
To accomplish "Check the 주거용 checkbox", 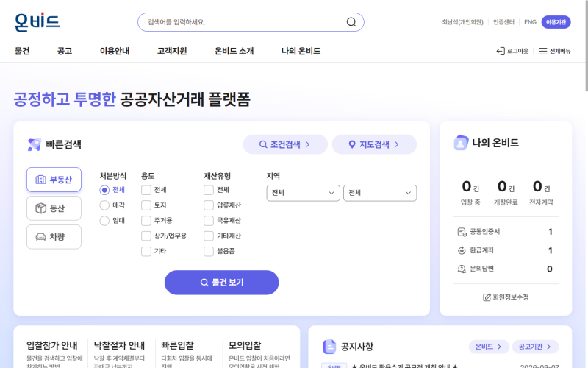I will pyautogui.click(x=146, y=221).
